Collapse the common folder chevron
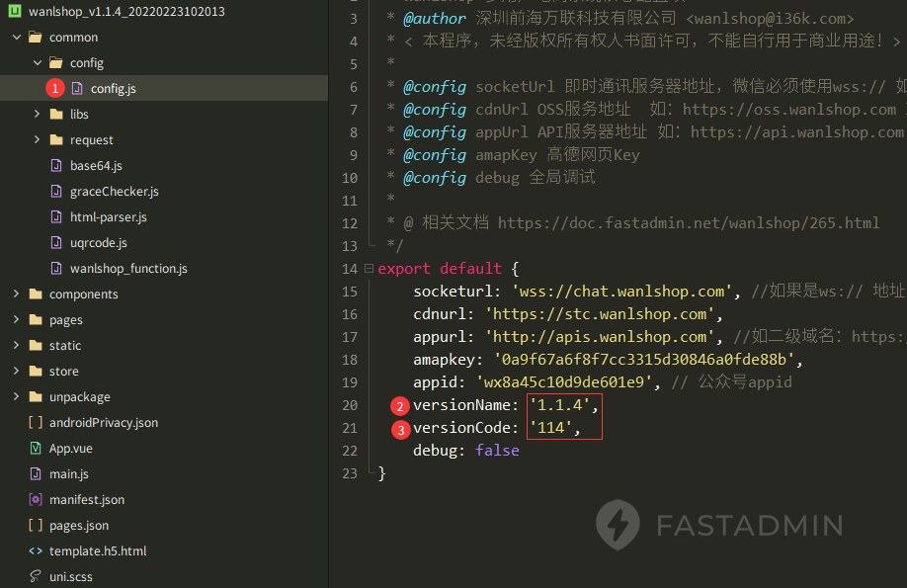This screenshot has height=588, width=907. tap(16, 37)
